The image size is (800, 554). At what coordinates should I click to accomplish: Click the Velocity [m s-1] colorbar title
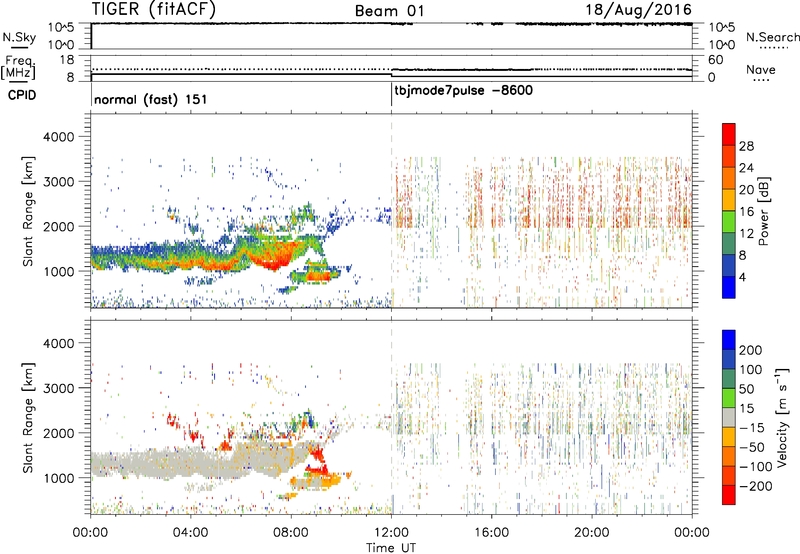coord(782,417)
